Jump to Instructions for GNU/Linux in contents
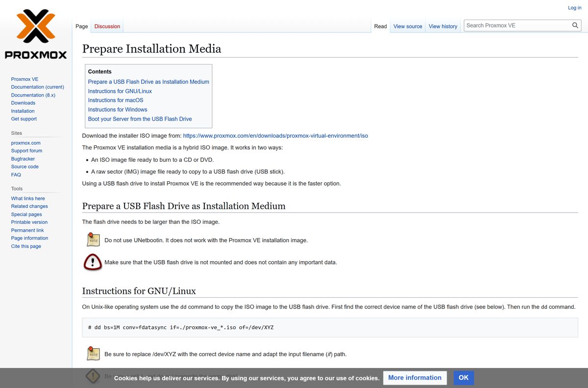This screenshot has width=588, height=388. click(120, 91)
